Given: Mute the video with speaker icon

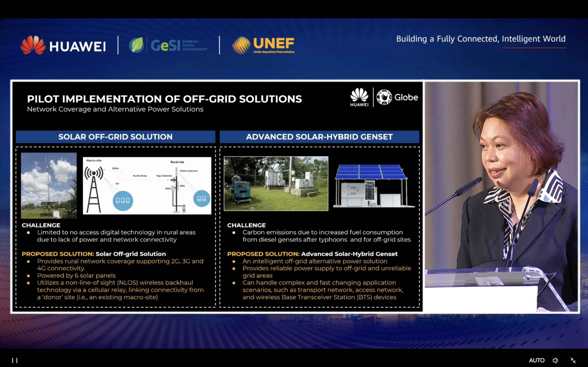Looking at the screenshot, I should (555, 360).
